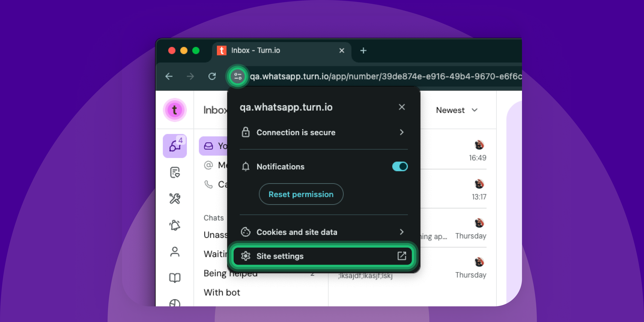
Task: Select the With bot chat filter
Action: pyautogui.click(x=222, y=292)
